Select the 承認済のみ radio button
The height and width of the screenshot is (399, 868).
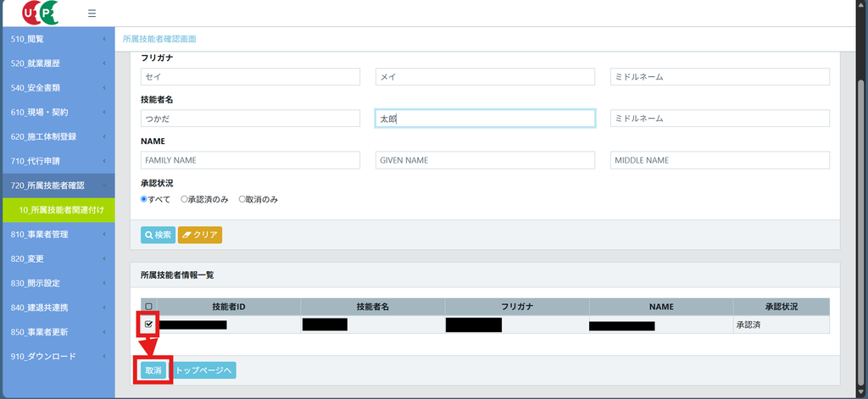pos(184,199)
